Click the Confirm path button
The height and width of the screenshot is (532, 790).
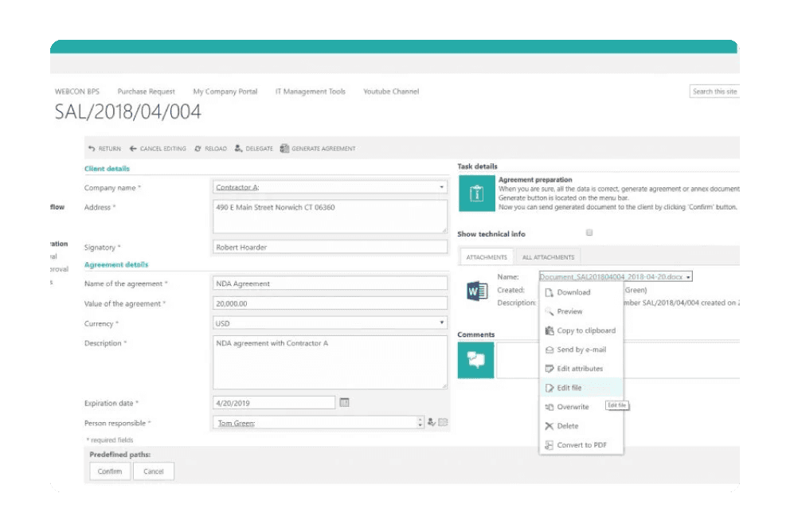point(110,471)
